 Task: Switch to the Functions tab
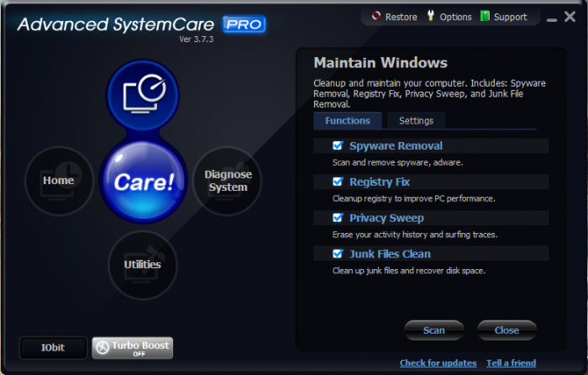(348, 120)
